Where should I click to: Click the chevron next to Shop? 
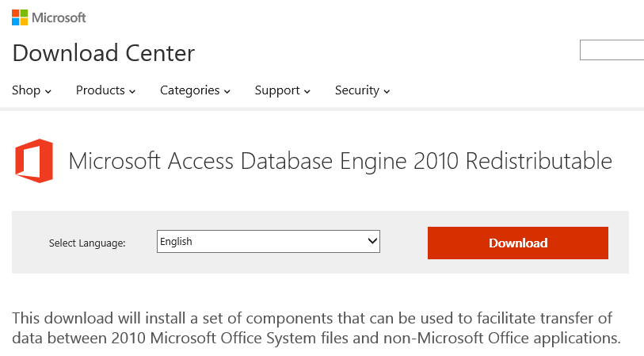[x=48, y=92]
